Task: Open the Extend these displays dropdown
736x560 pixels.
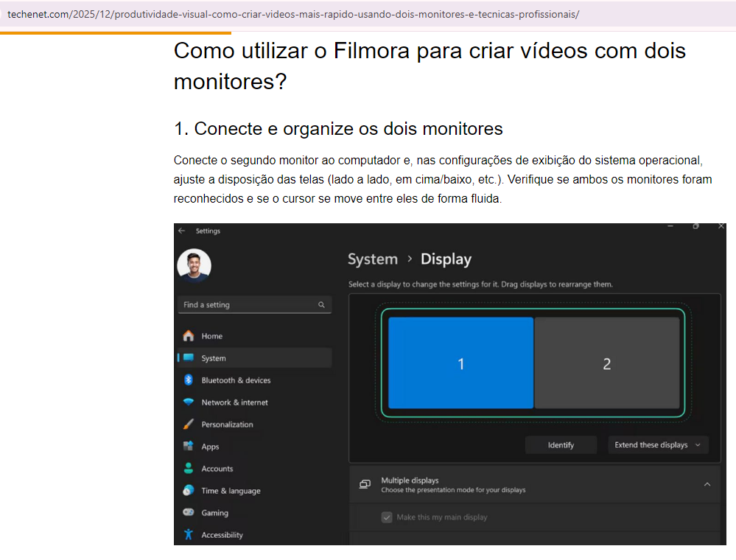Action: pos(657,444)
